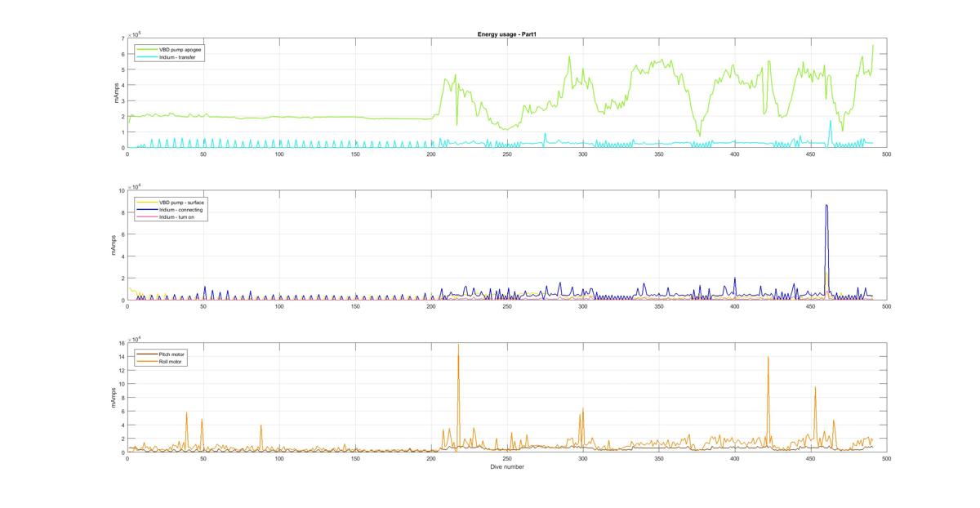Click y-tick 8 on the Iridium connecting plot

(122, 212)
